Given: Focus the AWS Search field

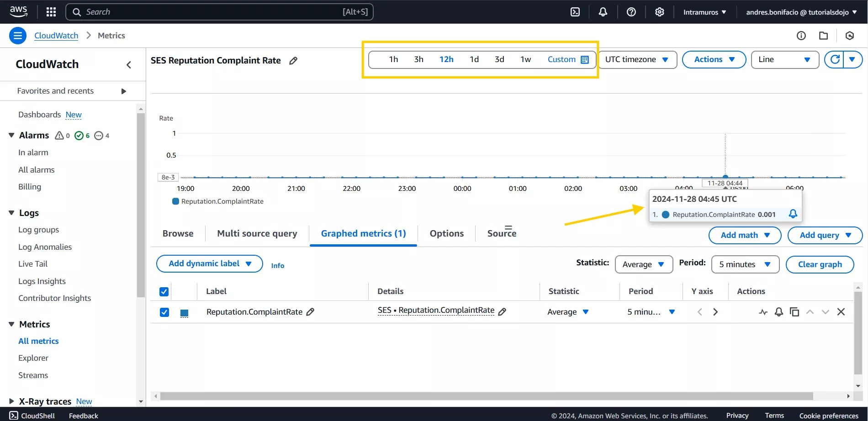Looking at the screenshot, I should point(219,12).
